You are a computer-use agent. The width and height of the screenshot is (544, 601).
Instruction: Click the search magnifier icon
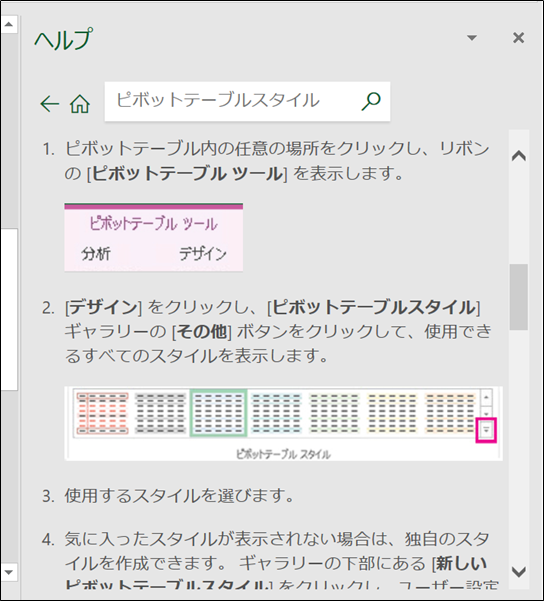point(371,102)
